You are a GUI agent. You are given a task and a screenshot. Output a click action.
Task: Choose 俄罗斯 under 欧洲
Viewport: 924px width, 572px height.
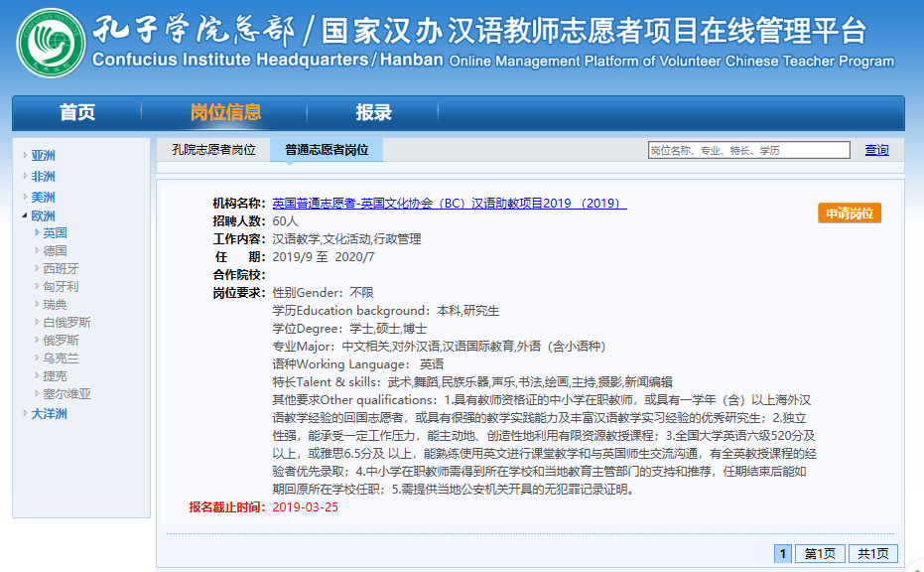[x=61, y=341]
